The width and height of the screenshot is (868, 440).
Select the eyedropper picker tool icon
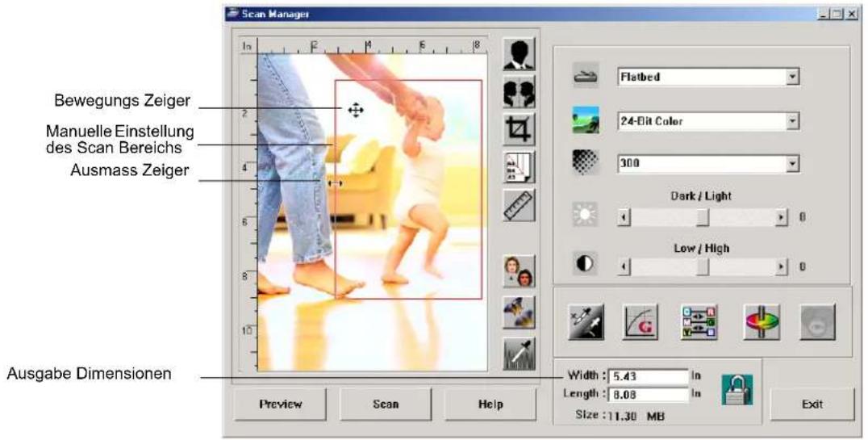[x=519, y=354]
